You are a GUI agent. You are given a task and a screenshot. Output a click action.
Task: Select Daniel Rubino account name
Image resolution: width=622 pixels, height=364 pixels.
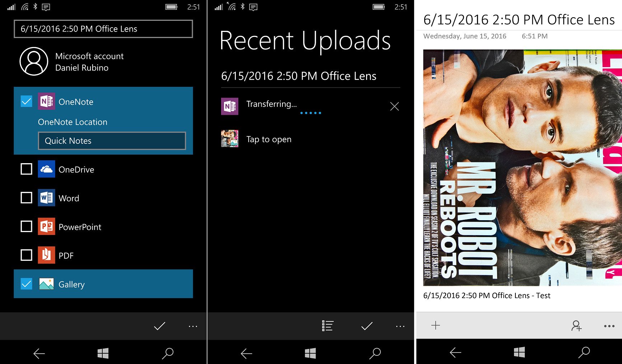pos(82,68)
